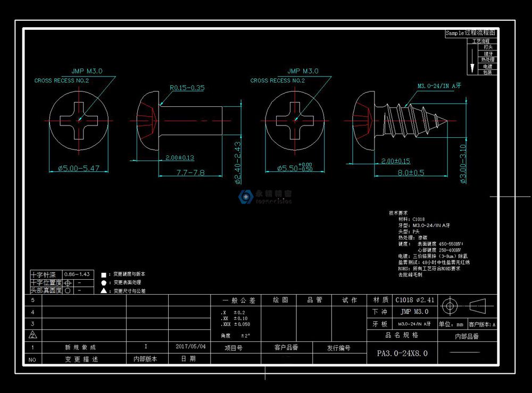This screenshot has width=532, height=393.
Task: Click the white triangle revision legend symbol
Action: (x=104, y=291)
